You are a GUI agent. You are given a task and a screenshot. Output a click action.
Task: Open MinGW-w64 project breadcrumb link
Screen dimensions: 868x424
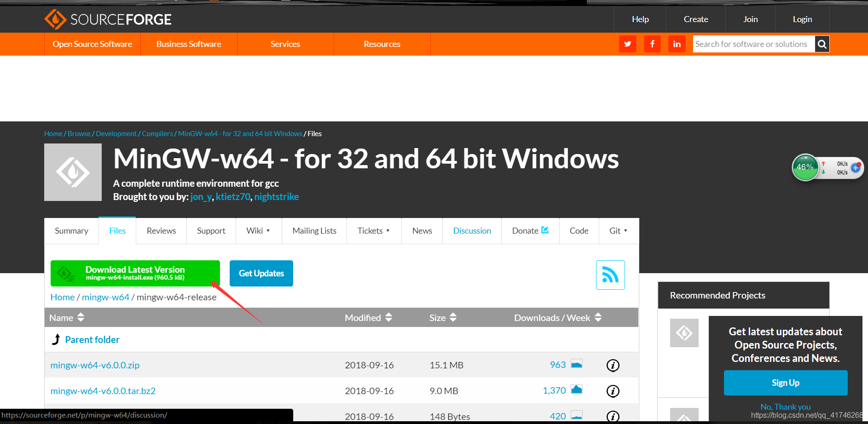click(240, 134)
